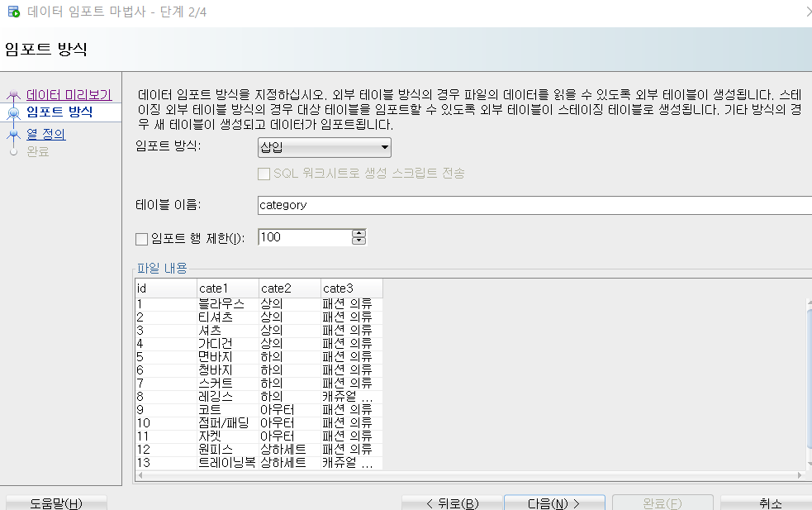Go to the 열 정의 step link
The width and height of the screenshot is (812, 510).
(46, 134)
